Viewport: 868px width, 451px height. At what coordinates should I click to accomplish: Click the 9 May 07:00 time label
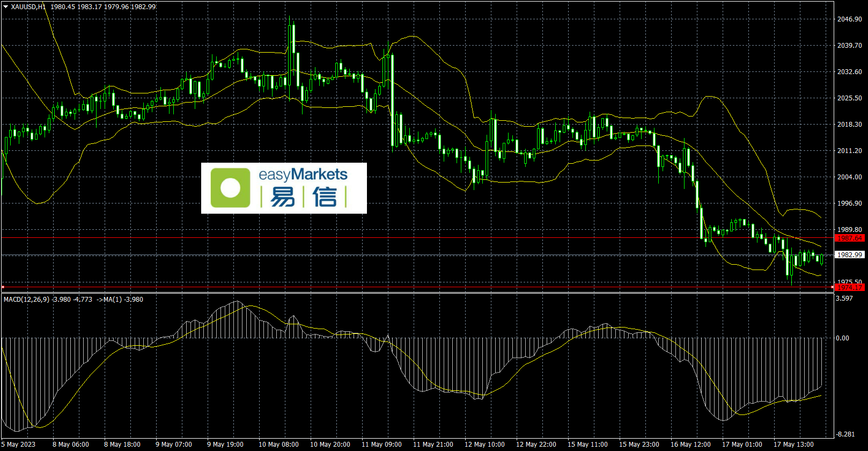point(174,445)
